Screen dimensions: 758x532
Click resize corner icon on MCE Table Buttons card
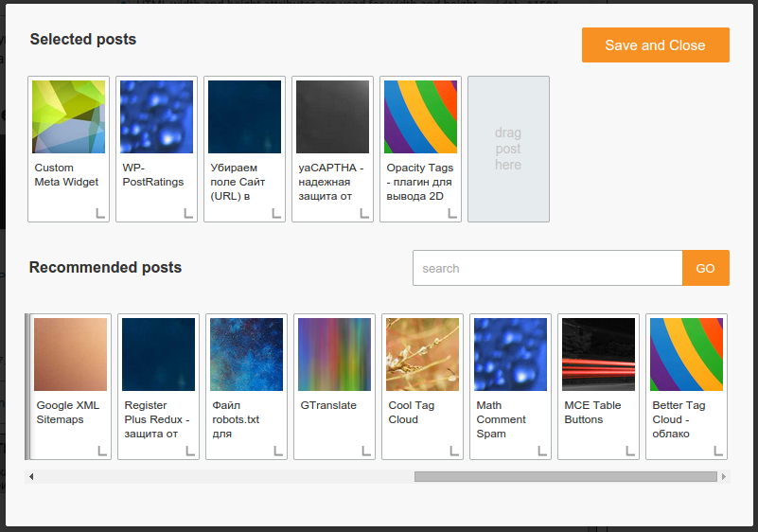(x=630, y=452)
